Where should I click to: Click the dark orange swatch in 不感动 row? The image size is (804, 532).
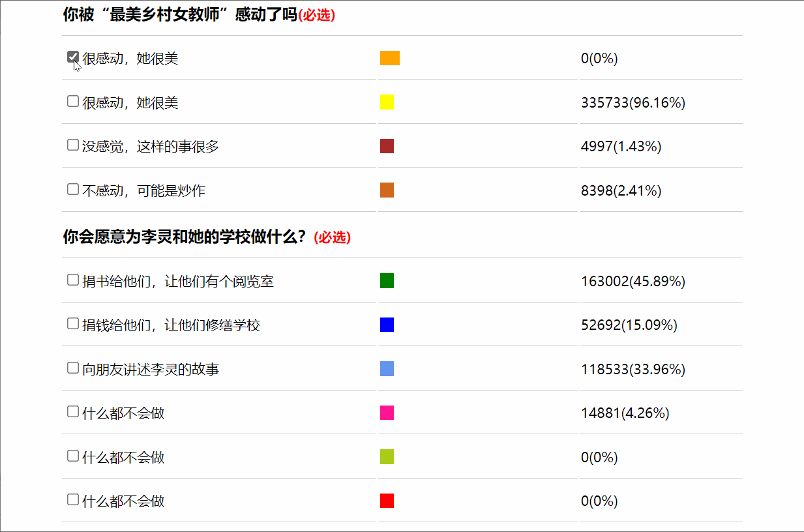(x=387, y=190)
